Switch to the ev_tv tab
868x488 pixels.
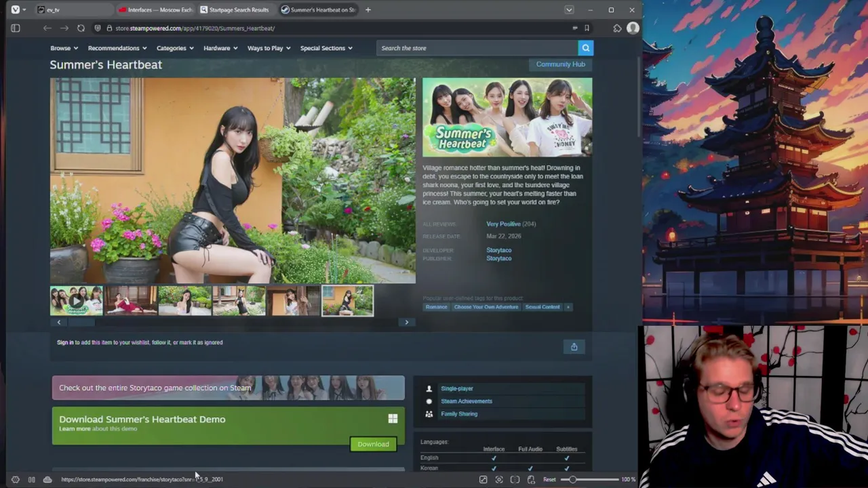(73, 9)
